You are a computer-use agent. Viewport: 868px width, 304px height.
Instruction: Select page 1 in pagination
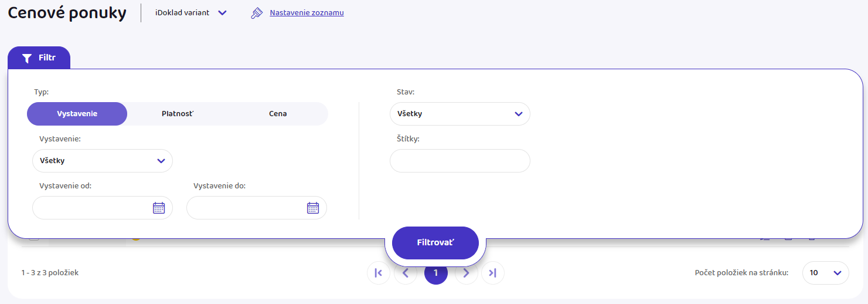(435, 273)
